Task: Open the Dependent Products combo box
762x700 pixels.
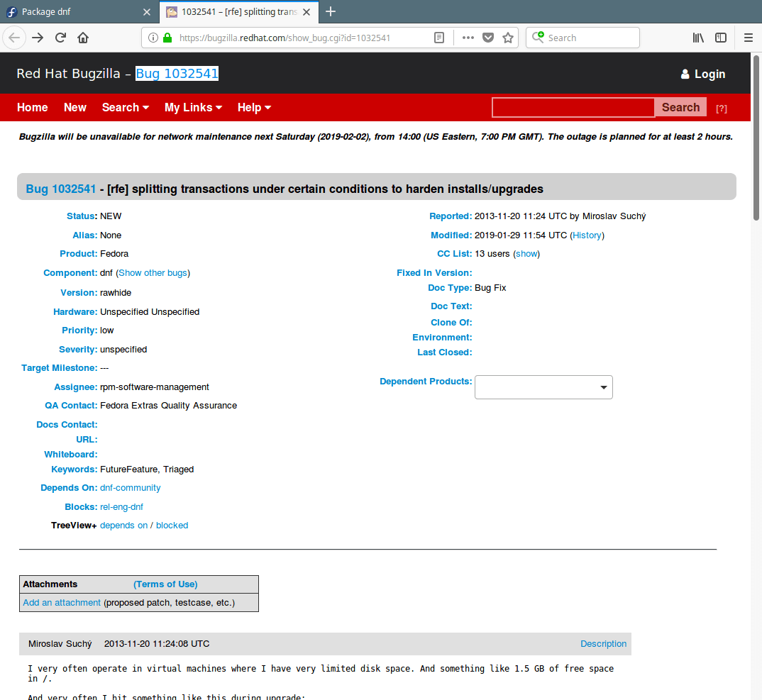Action: [x=543, y=387]
